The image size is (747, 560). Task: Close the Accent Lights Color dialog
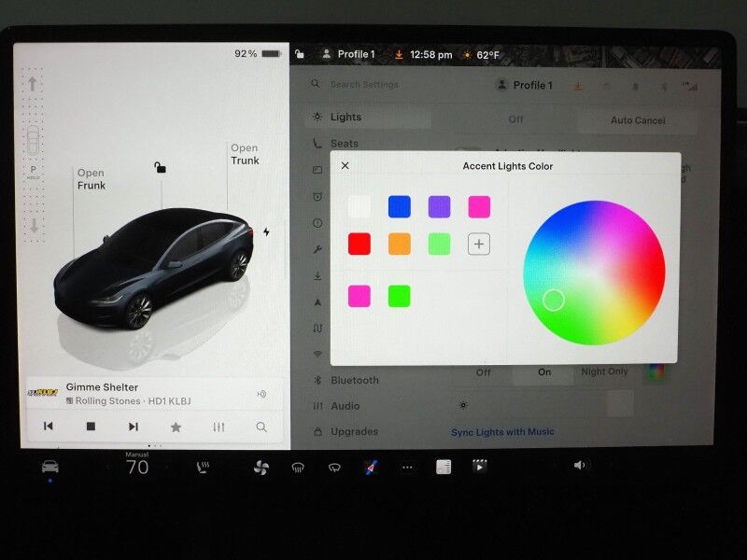pyautogui.click(x=345, y=165)
